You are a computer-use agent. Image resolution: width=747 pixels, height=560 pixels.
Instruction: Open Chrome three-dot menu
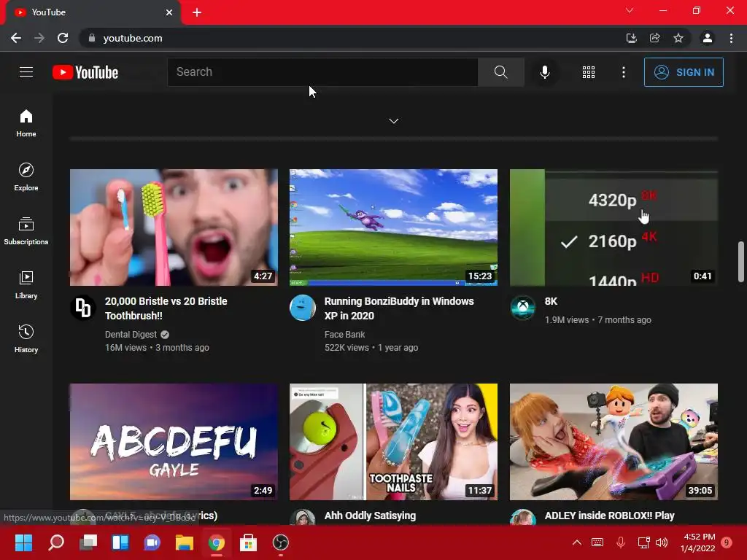click(731, 38)
